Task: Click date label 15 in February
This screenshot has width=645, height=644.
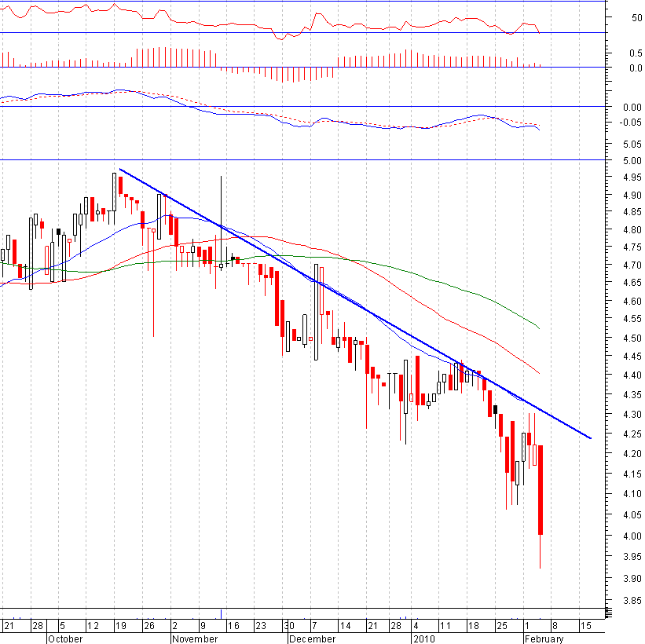Action: coord(586,626)
